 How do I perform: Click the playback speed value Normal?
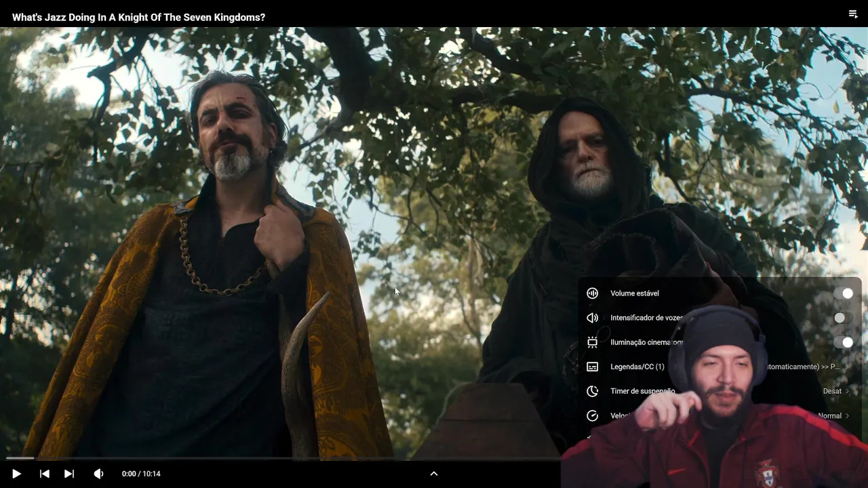[x=829, y=415]
